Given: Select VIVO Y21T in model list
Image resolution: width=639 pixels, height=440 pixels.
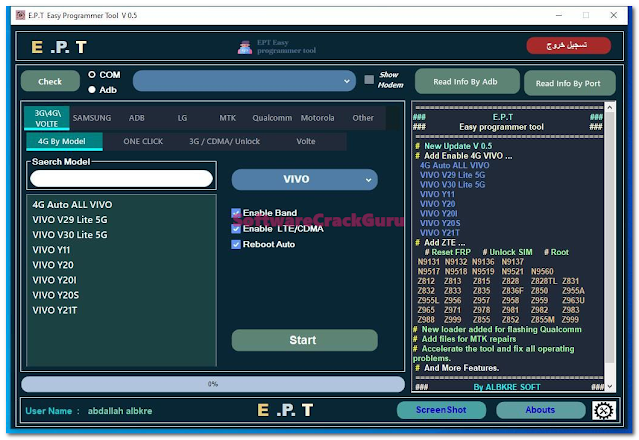Looking at the screenshot, I should point(55,310).
